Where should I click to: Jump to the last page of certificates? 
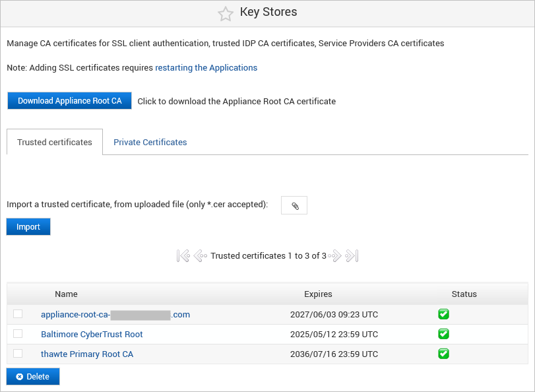352,255
